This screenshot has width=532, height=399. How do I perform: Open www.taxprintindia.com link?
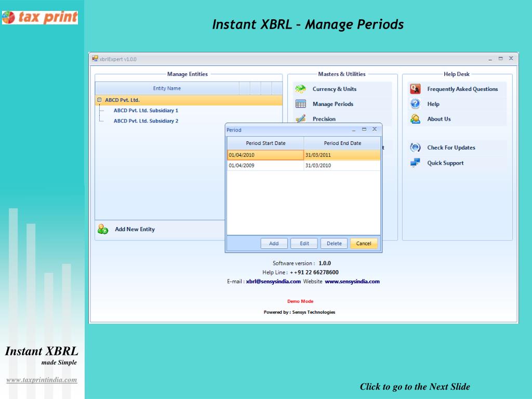[42, 380]
